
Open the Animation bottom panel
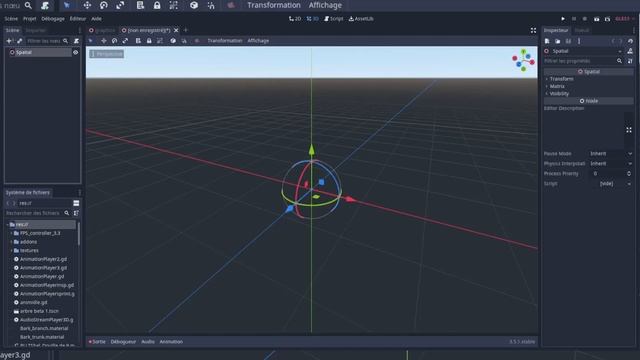click(171, 342)
